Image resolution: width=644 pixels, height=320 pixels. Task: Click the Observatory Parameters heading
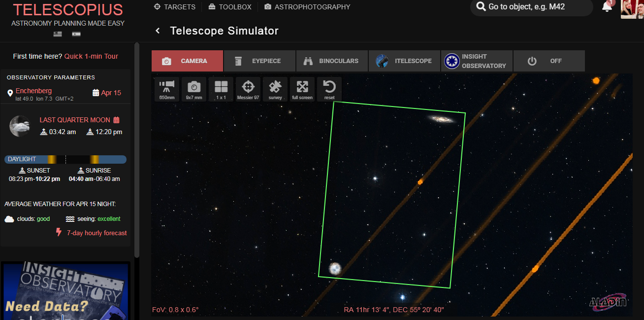(51, 77)
